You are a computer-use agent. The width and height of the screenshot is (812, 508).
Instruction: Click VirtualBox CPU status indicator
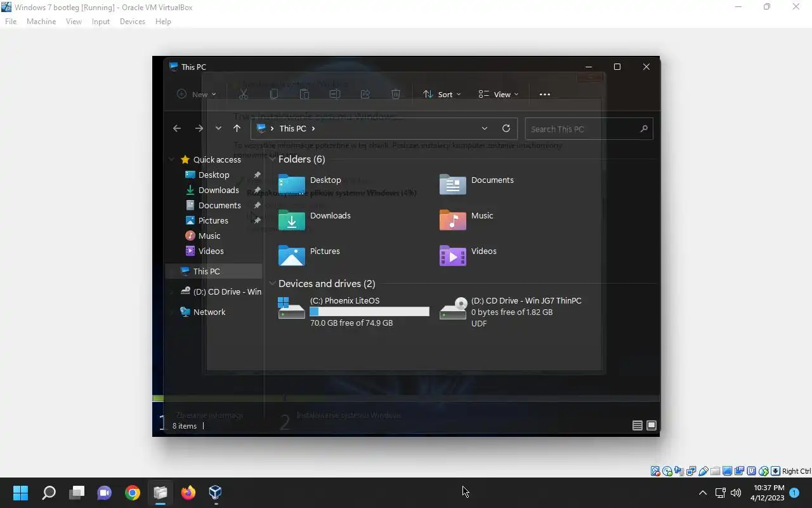(x=752, y=471)
